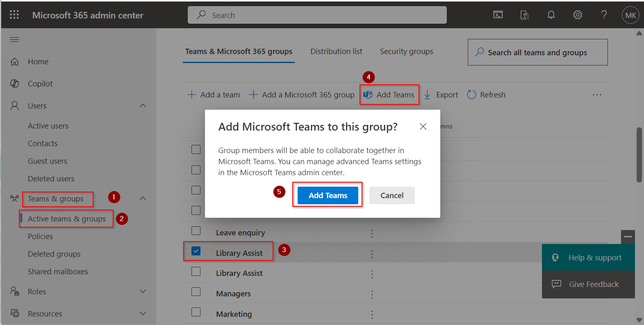Click the Roles icon in sidebar

(15, 291)
